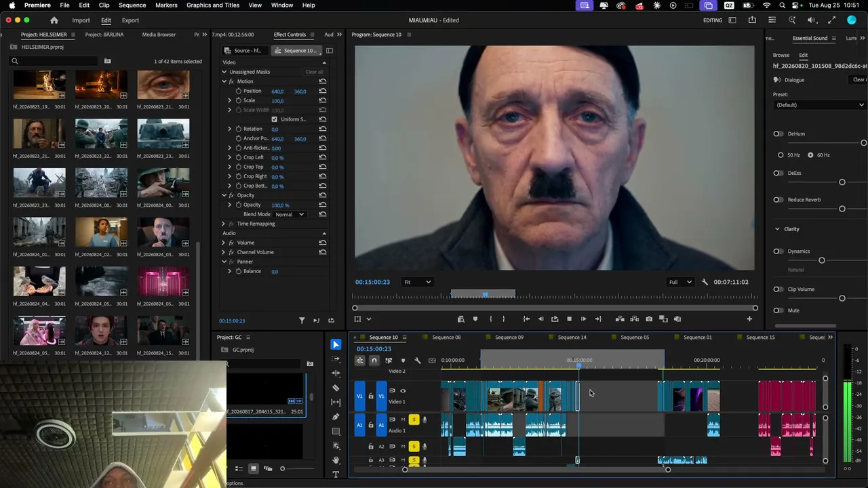Export a frame with the camera icon
The image size is (868, 488).
tap(649, 319)
